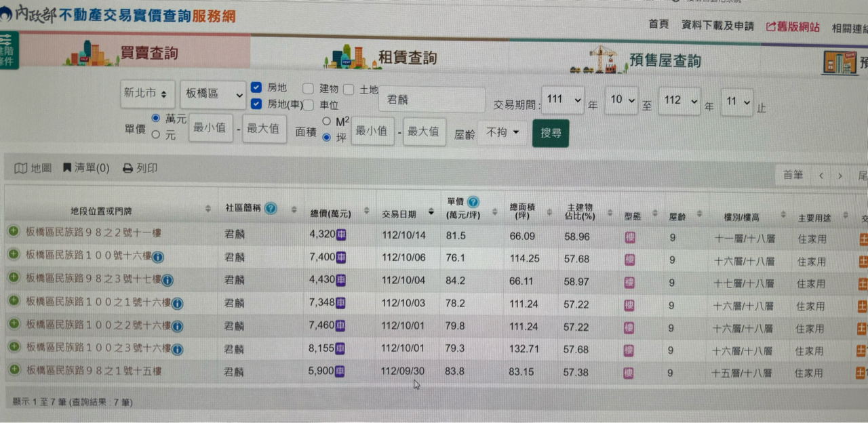Select the M² area radio button
Viewport: 868px width, 423px height.
[x=327, y=121]
